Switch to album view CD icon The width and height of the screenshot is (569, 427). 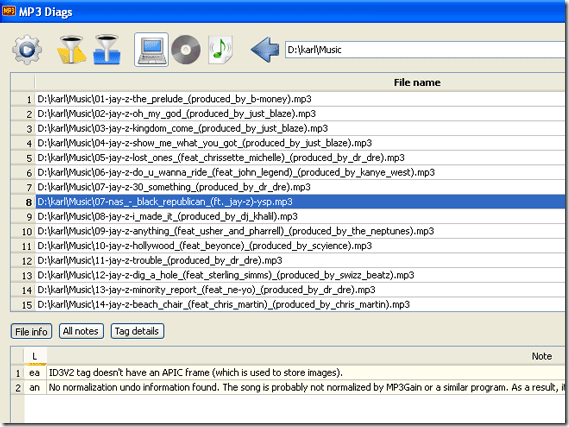tap(186, 50)
